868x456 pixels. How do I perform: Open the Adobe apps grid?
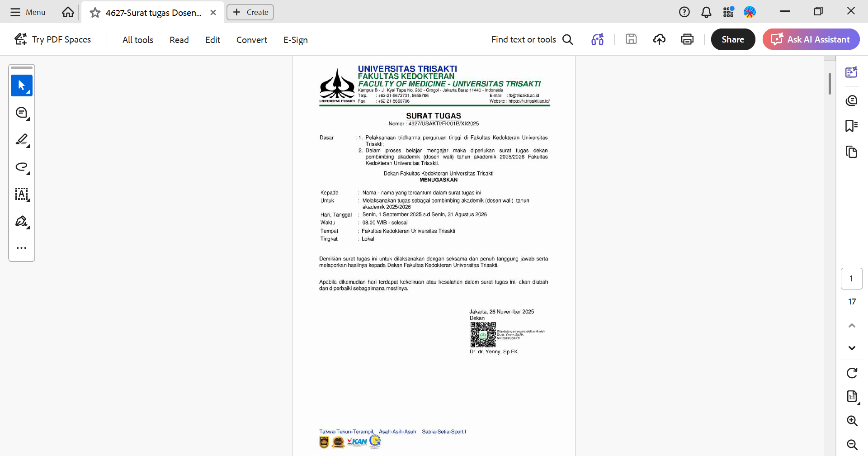click(x=728, y=12)
